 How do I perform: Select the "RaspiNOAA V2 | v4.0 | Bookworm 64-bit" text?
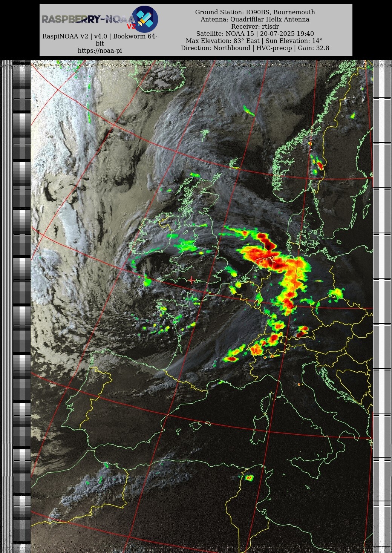coord(100,40)
